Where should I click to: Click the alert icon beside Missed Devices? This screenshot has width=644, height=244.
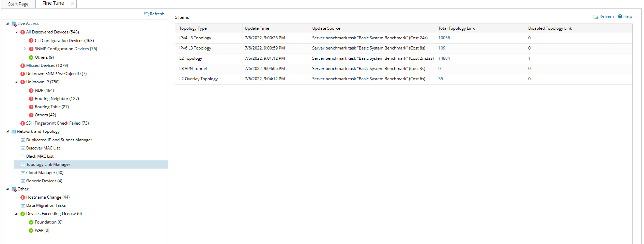click(22, 66)
